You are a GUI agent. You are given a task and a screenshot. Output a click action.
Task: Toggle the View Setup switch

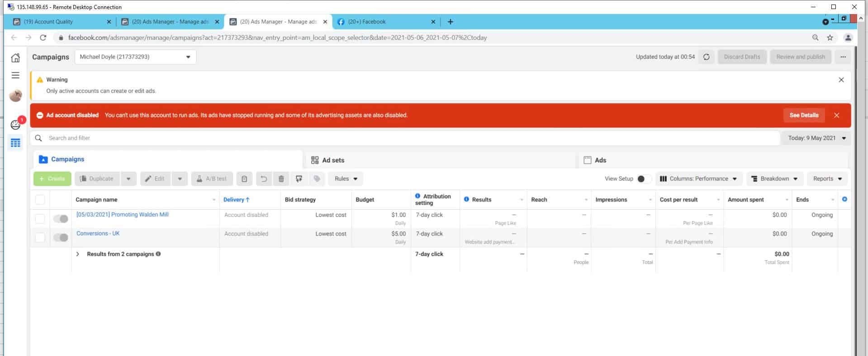[643, 179]
